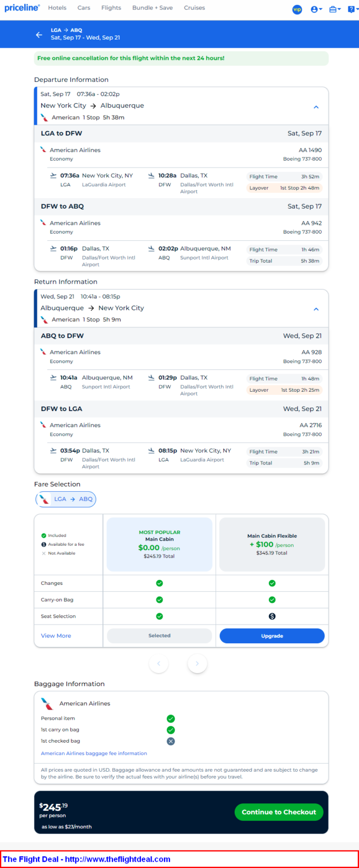
Task: Open the help question mark menu
Action: (352, 9)
